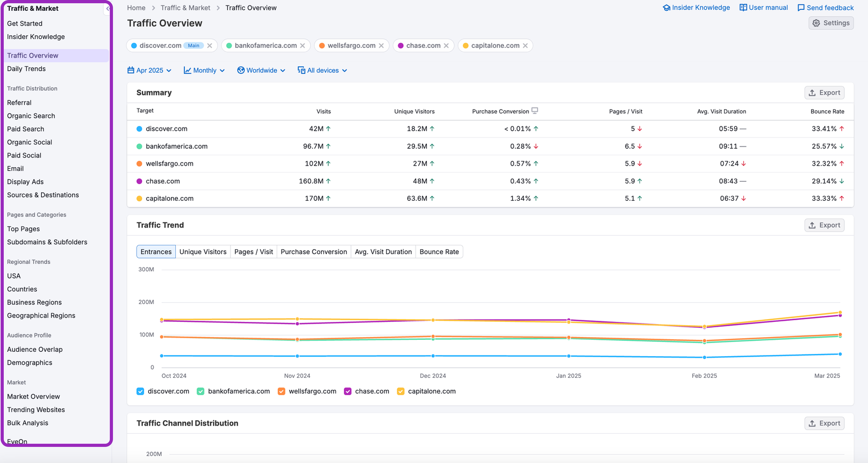The height and width of the screenshot is (463, 868).
Task: Remove capitalone.com competitor chip
Action: click(x=525, y=46)
